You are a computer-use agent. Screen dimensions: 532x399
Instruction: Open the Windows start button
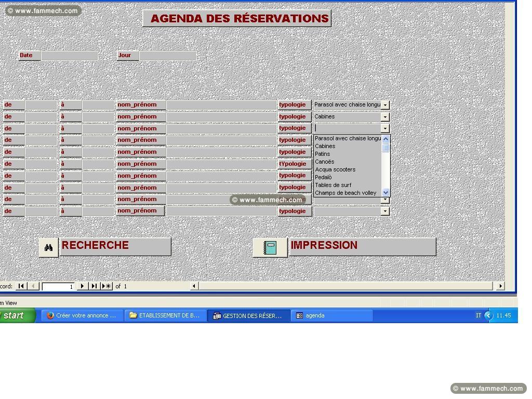click(17, 315)
